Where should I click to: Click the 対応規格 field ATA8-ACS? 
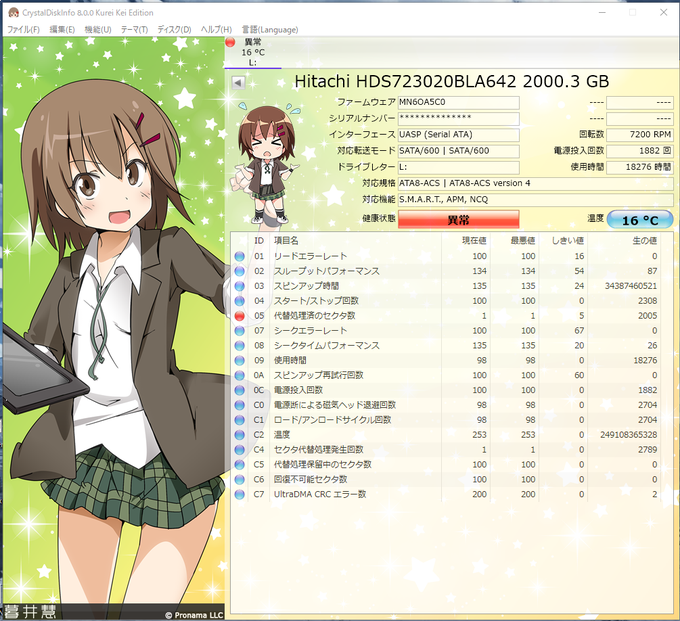[x=536, y=183]
